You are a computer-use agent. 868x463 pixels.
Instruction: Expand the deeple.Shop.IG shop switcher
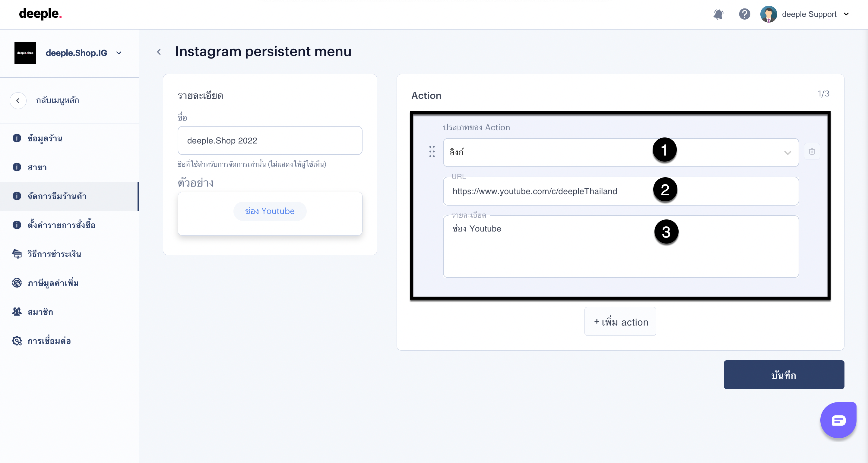[119, 53]
